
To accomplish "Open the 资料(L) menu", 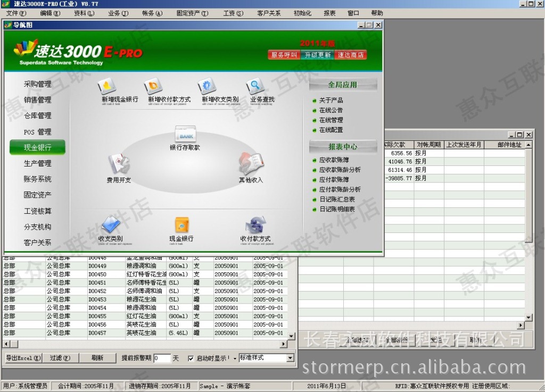I will (84, 13).
